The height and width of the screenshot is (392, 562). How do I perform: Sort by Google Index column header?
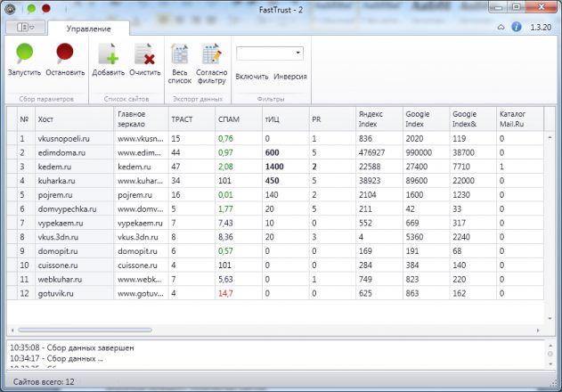[x=426, y=119]
